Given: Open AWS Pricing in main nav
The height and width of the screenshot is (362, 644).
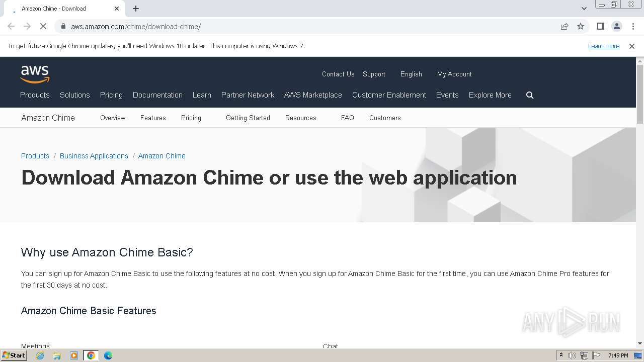Looking at the screenshot, I should 111,95.
